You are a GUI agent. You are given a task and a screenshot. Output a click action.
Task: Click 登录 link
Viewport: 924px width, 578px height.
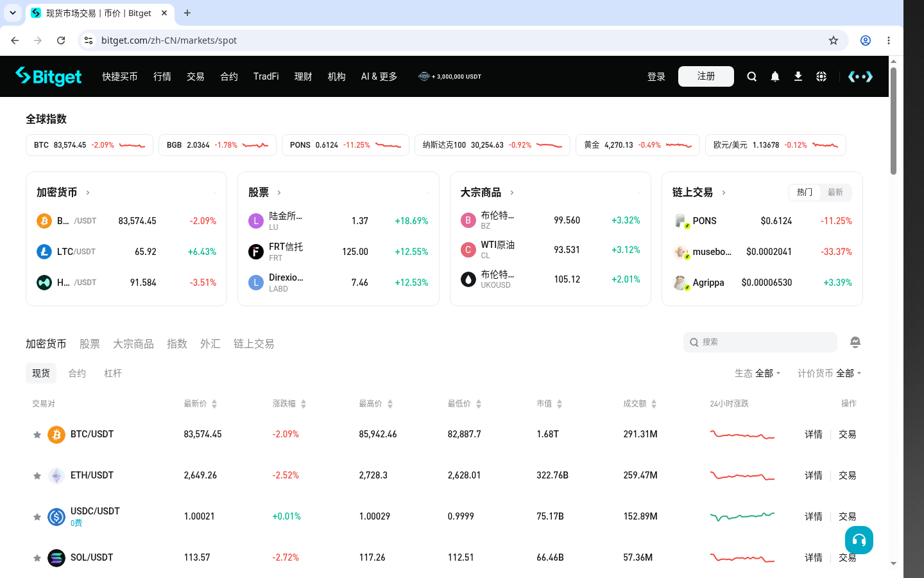pos(656,76)
